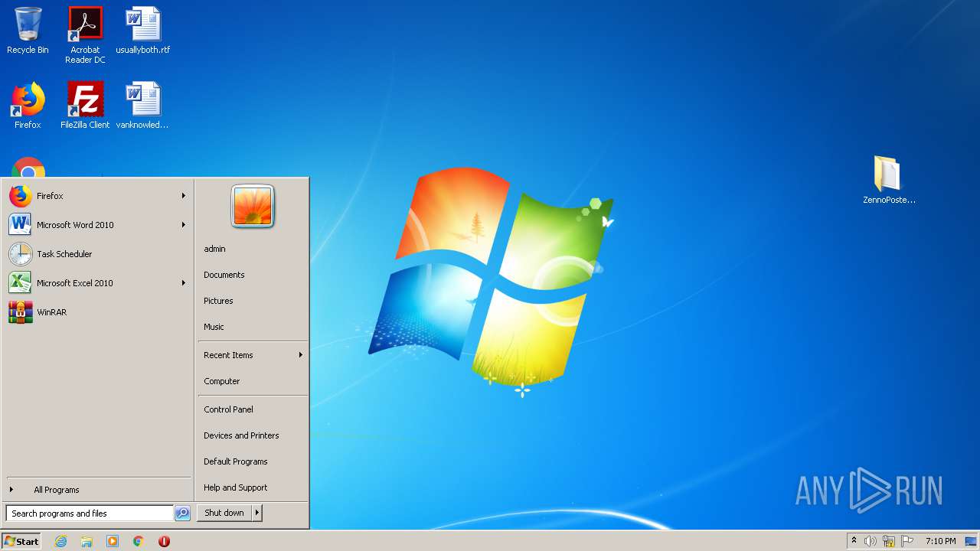
Task: Click the Chrome desktop icon behind Start menu
Action: pyautogui.click(x=28, y=168)
